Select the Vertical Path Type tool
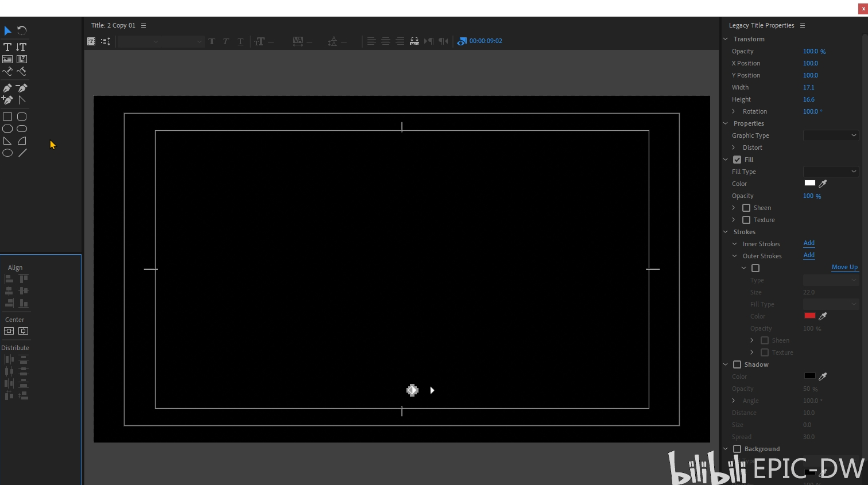This screenshot has width=868, height=485. click(22, 72)
